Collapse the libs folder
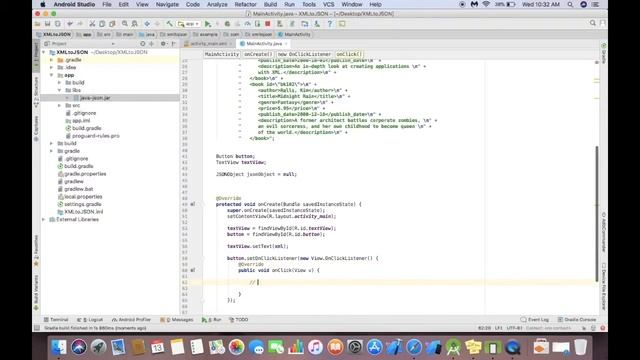Screen dimensions: 640x360 59,90
